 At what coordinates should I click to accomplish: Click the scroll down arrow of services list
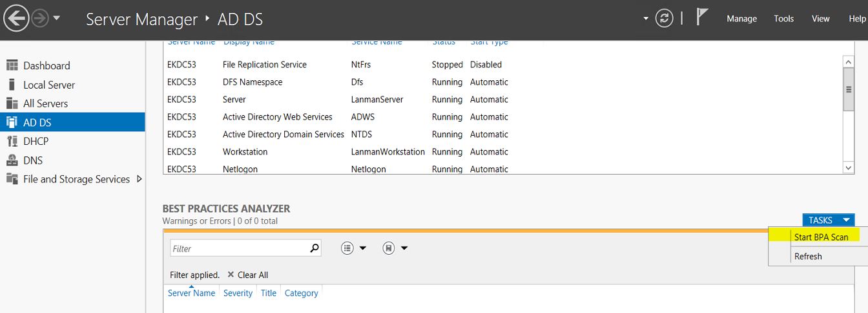click(849, 167)
